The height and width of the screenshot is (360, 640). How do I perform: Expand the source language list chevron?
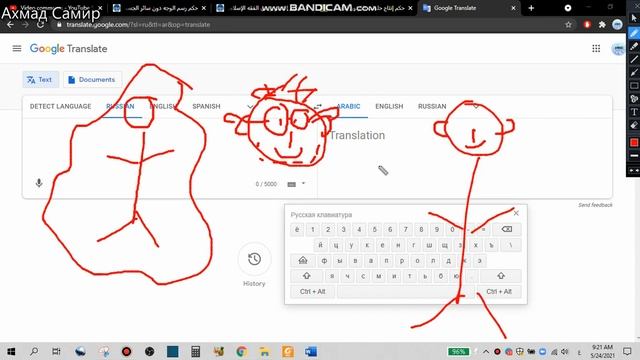[250, 107]
